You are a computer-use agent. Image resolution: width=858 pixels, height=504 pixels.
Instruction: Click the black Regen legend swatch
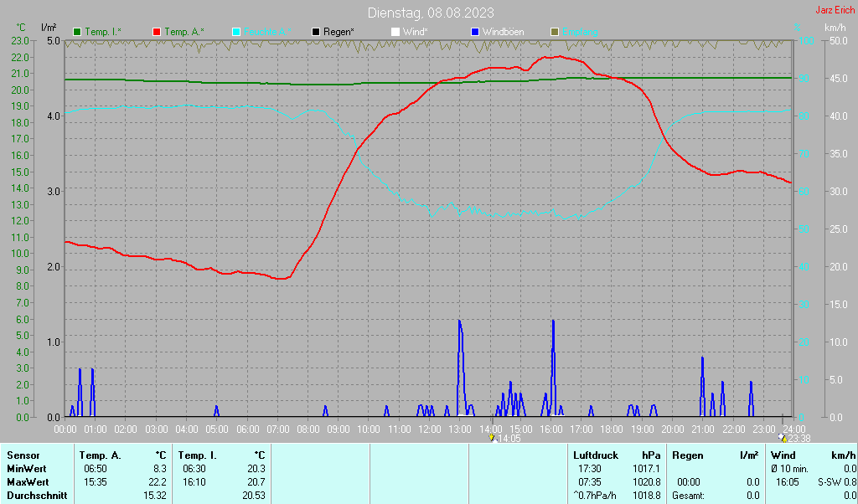point(316,32)
